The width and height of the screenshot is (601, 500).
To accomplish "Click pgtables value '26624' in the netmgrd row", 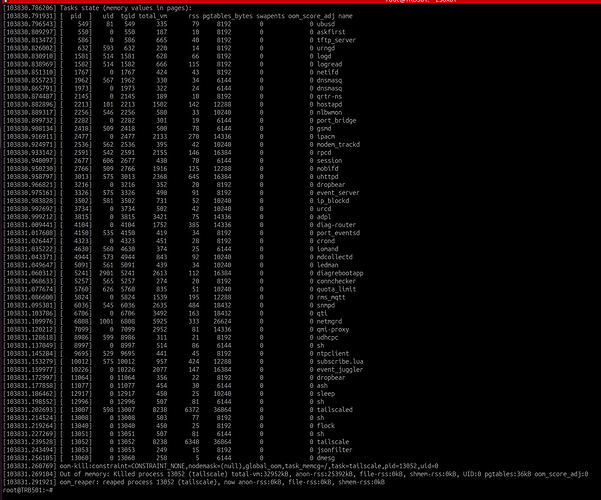I will 222,321.
